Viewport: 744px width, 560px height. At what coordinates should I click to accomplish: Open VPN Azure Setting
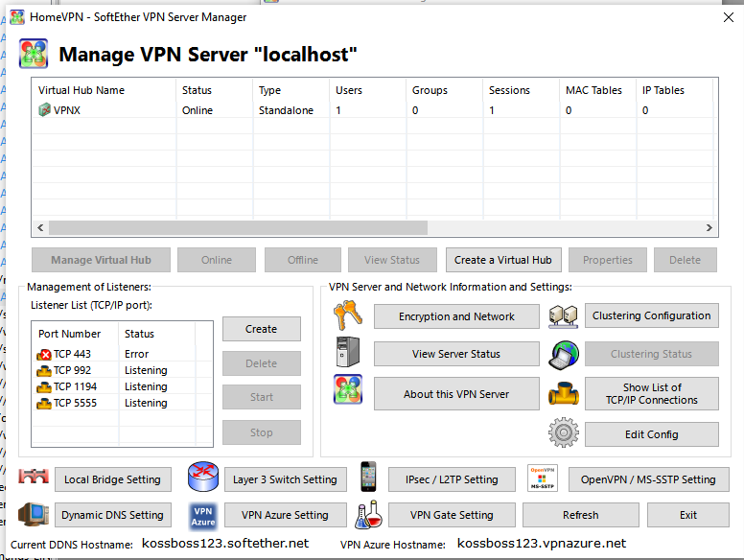pyautogui.click(x=285, y=515)
